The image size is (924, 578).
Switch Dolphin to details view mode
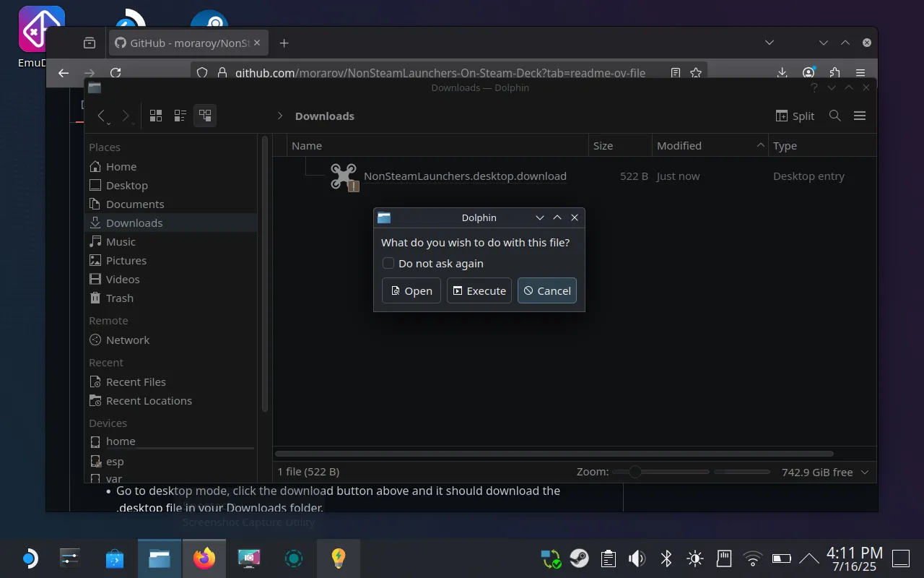point(180,115)
